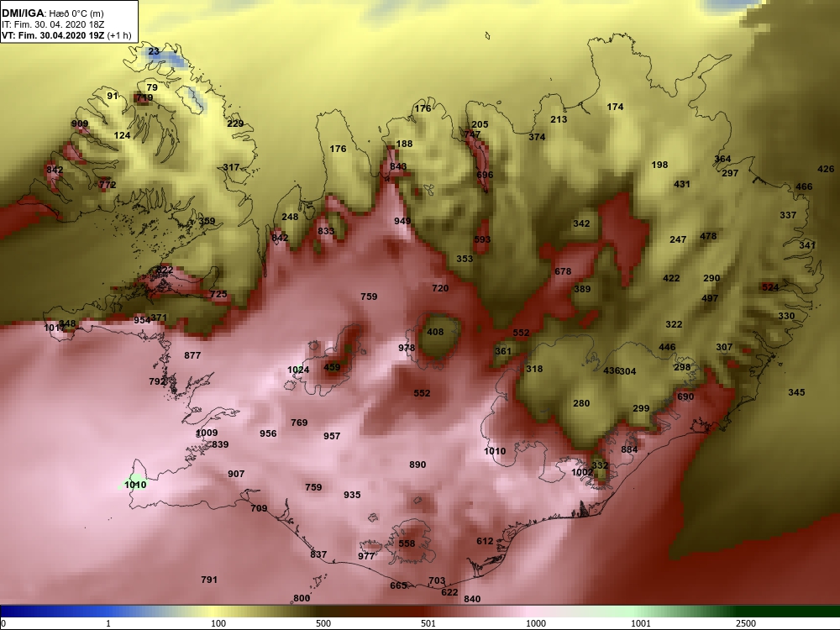Select the 612 map value
The width and height of the screenshot is (840, 630).
pyautogui.click(x=485, y=541)
